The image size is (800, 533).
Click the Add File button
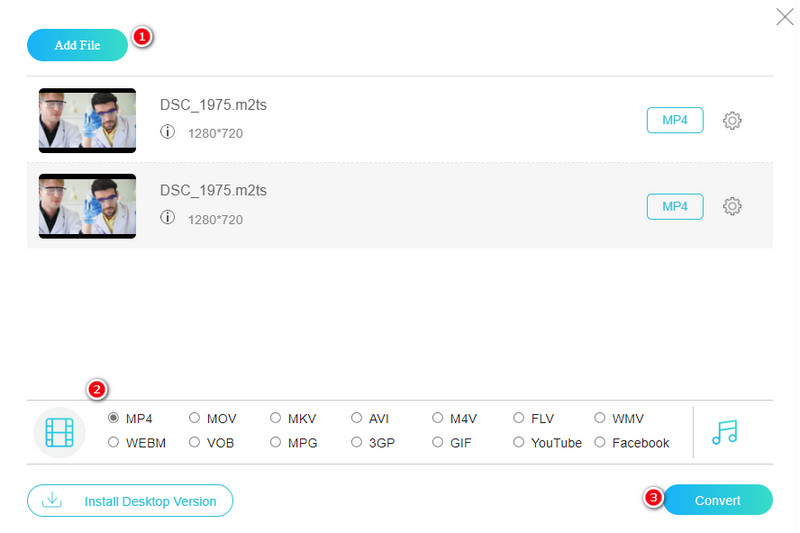click(x=77, y=45)
